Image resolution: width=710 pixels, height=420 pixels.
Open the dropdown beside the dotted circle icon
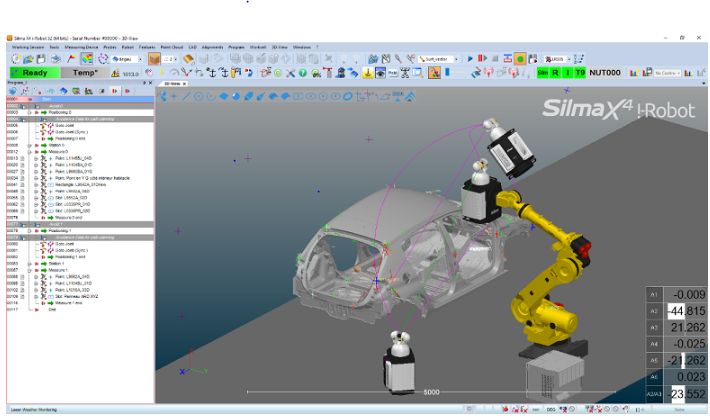[x=139, y=59]
